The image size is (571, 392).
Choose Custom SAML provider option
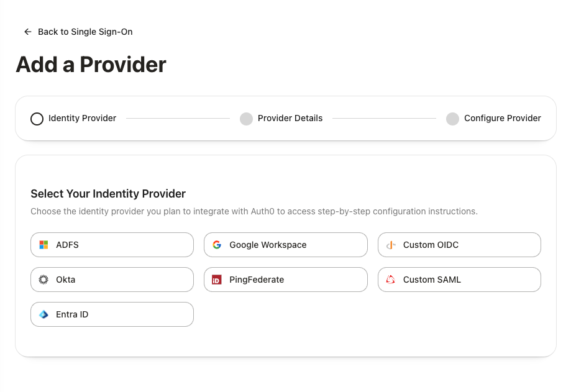point(459,279)
